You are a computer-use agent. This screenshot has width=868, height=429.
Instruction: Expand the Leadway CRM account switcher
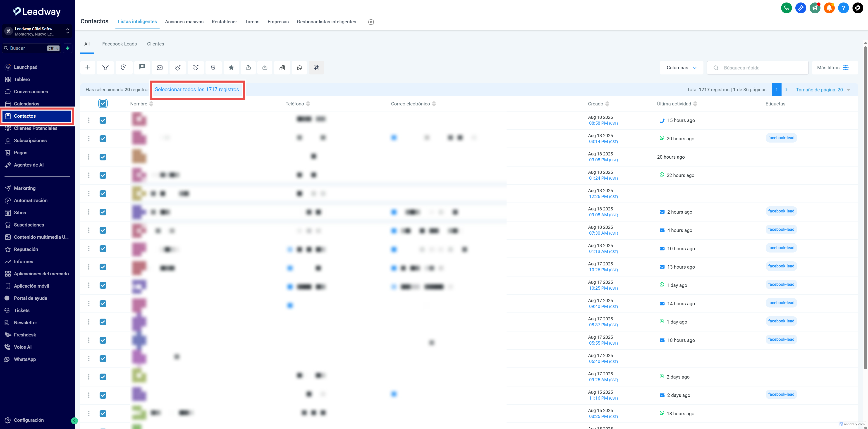[37, 31]
